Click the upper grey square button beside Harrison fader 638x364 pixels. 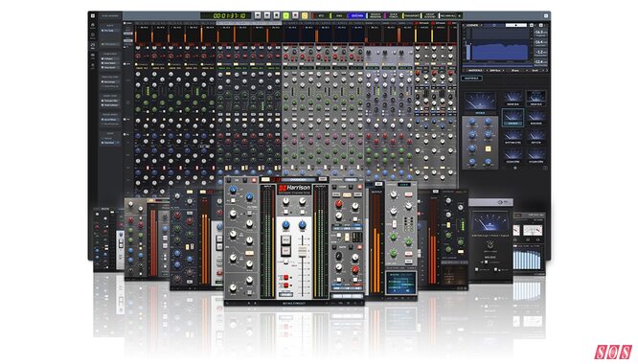(285, 240)
